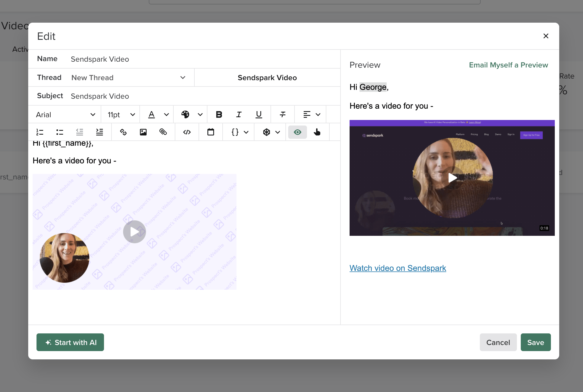Insert an image into the email

click(143, 132)
